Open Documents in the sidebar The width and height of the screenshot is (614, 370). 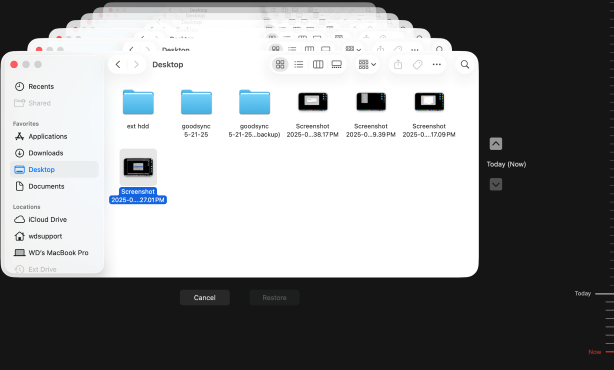(54, 186)
